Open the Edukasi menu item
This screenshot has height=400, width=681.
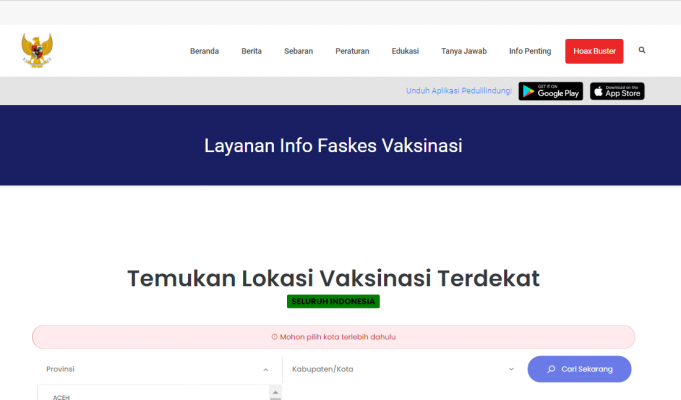[405, 51]
